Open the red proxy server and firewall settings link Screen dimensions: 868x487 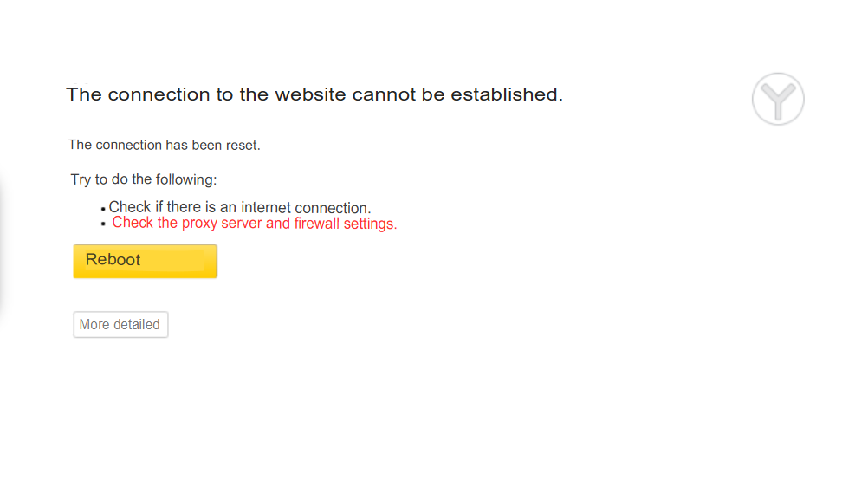255,224
